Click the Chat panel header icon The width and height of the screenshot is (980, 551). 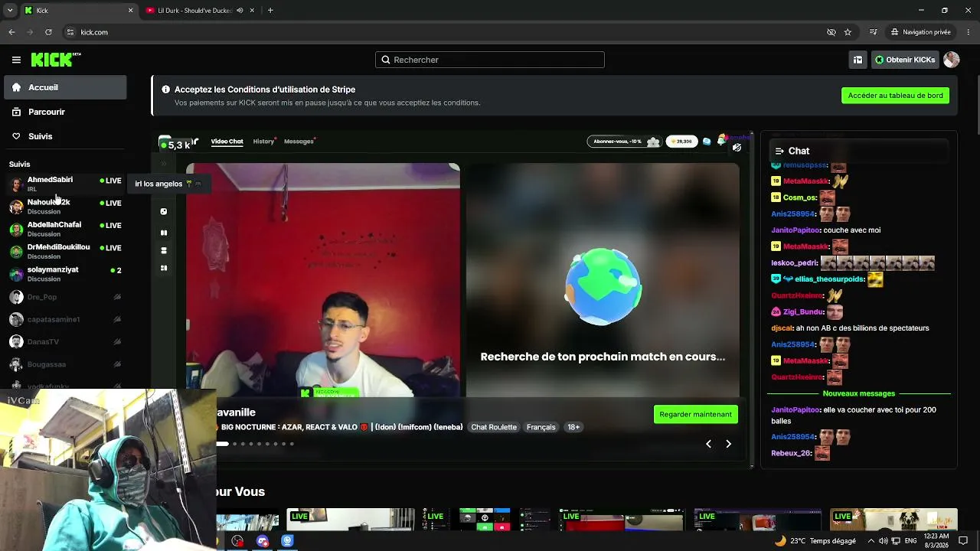click(779, 152)
